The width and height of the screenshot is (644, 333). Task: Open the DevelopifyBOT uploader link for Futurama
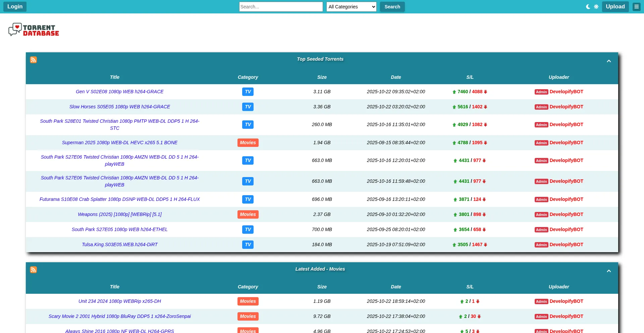tap(566, 199)
